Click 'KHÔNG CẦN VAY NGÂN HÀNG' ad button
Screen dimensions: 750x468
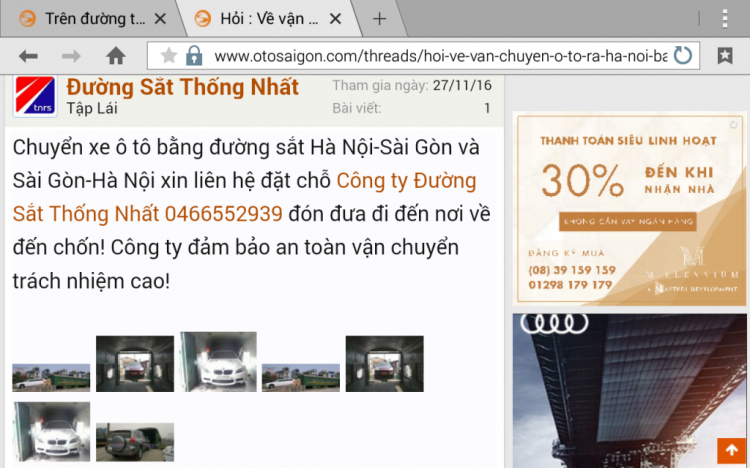[628, 222]
